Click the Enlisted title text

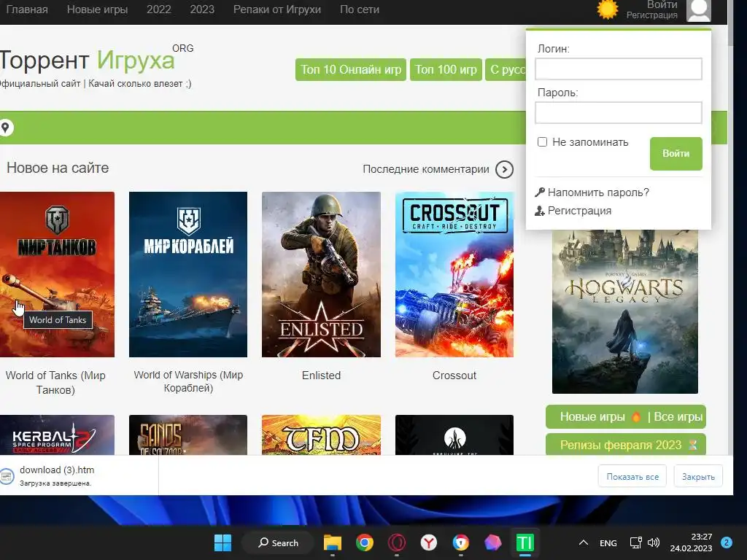tap(321, 376)
